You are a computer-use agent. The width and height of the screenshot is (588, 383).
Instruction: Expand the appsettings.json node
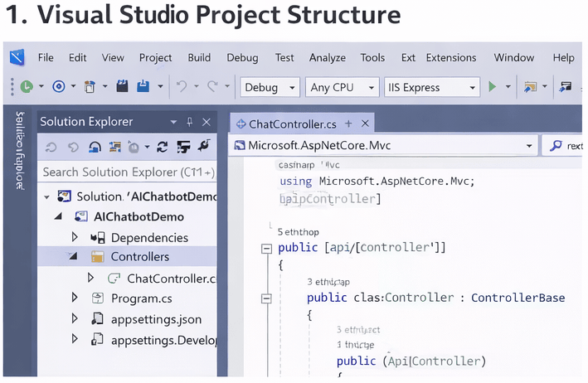click(75, 318)
